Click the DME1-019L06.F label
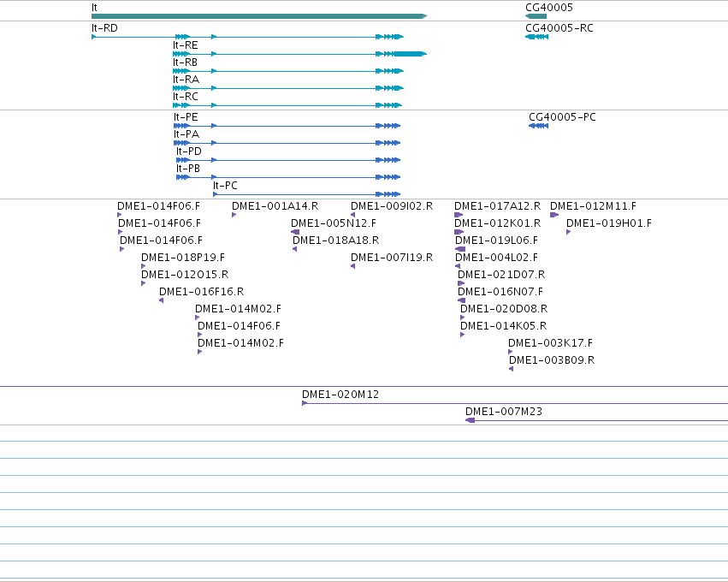The height and width of the screenshot is (582, 728). 496,241
